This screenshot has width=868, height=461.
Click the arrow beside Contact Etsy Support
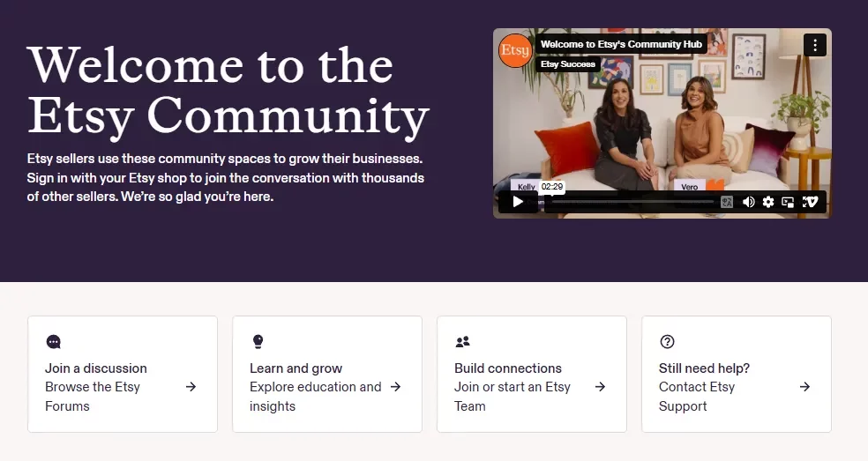(x=804, y=387)
